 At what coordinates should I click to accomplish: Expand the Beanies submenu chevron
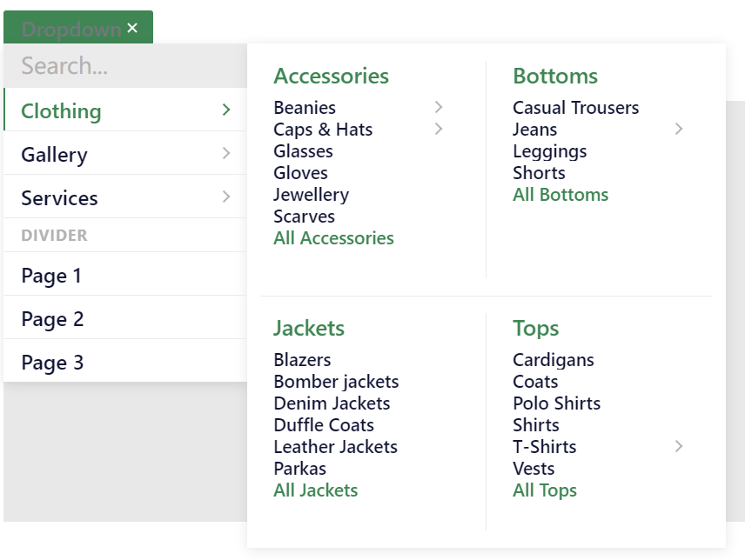[439, 107]
